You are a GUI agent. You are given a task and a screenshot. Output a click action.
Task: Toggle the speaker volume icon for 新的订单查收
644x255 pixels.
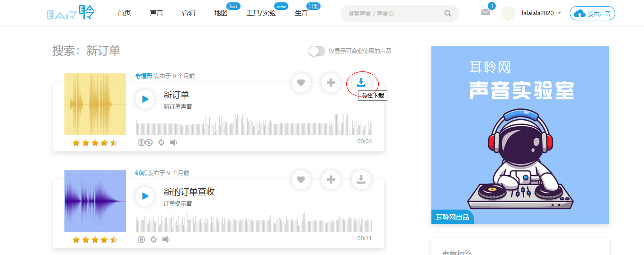166,239
